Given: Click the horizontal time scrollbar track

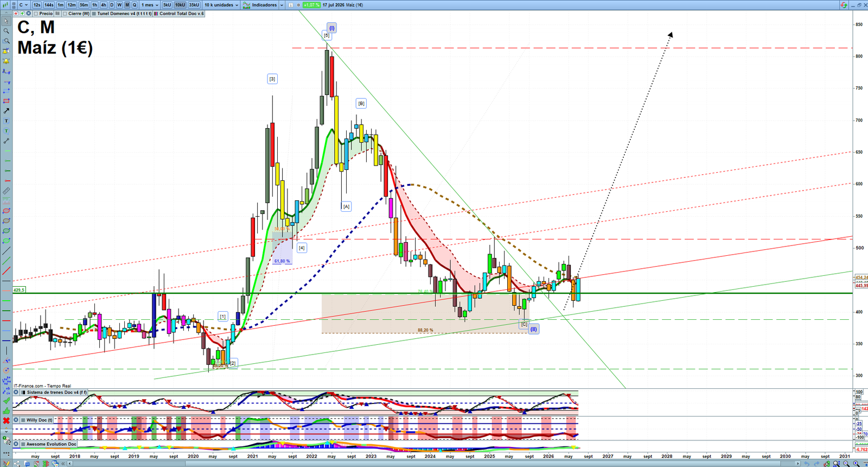Looking at the screenshot, I should [434, 463].
